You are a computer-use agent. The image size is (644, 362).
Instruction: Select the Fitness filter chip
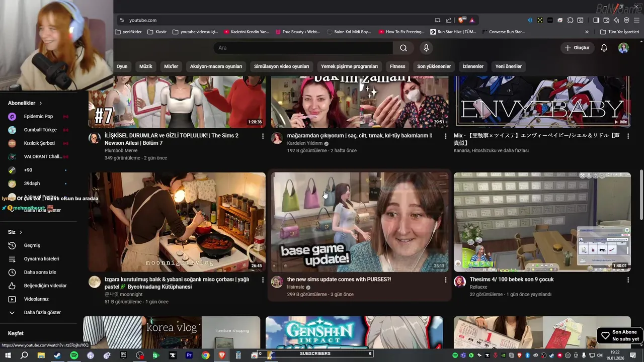(397, 66)
